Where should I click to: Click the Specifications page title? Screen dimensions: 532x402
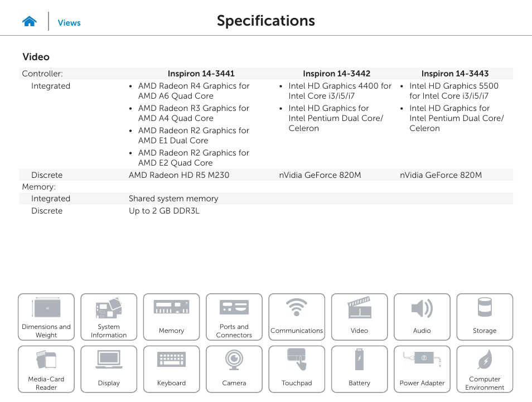click(x=266, y=21)
